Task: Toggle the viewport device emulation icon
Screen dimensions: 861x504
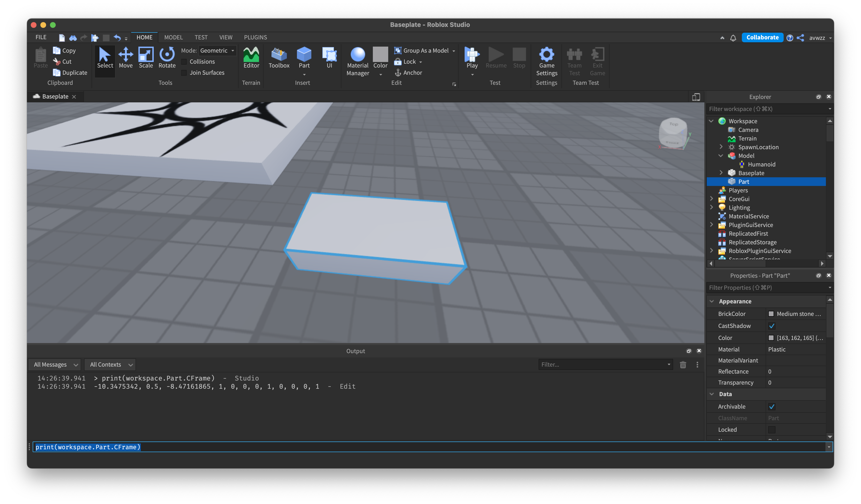Action: click(x=696, y=97)
